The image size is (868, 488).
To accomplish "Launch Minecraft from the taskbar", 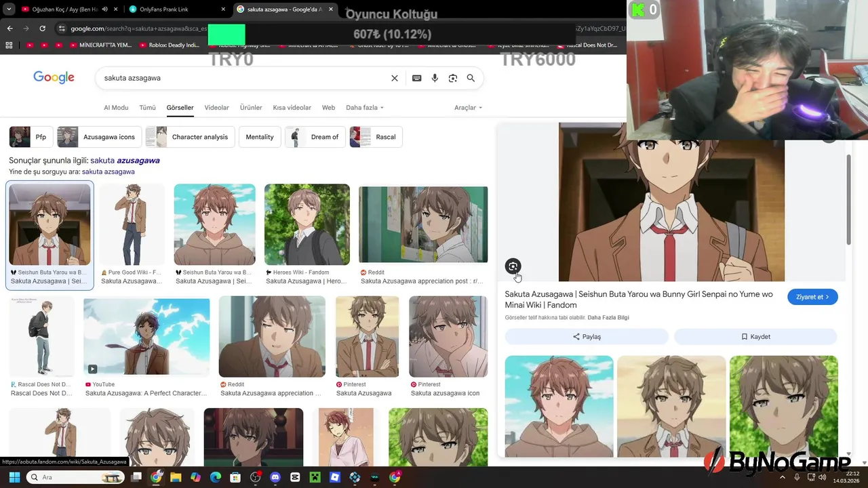I will click(315, 477).
